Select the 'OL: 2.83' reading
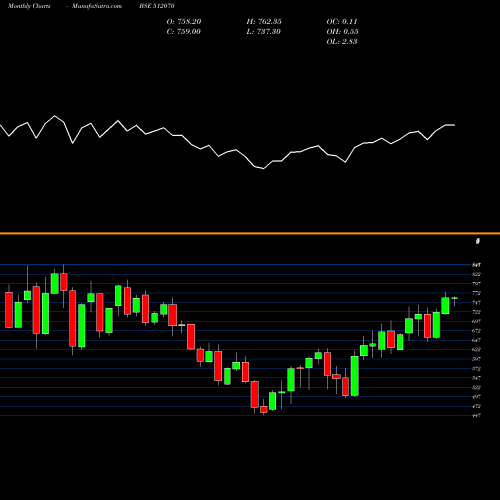This screenshot has width=500, height=500. pyautogui.click(x=342, y=42)
